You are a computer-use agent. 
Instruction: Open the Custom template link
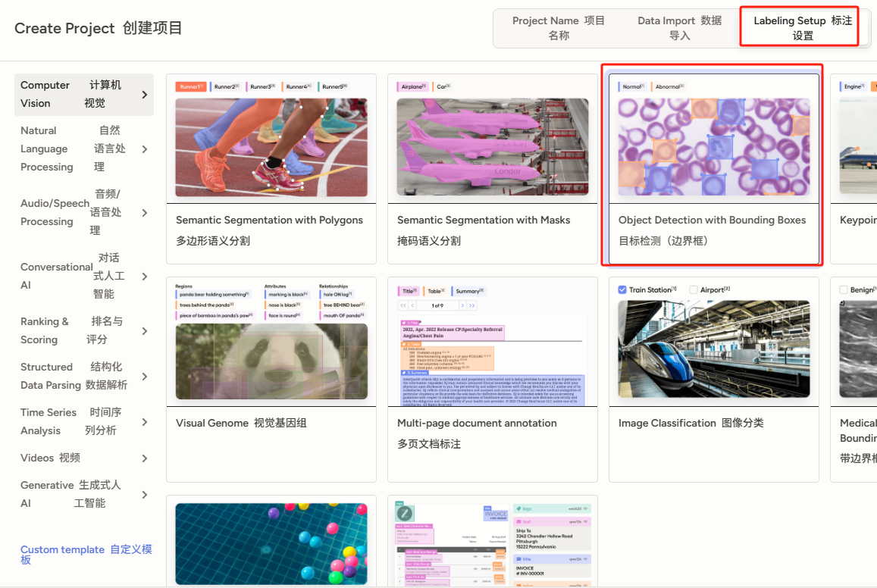pyautogui.click(x=86, y=554)
